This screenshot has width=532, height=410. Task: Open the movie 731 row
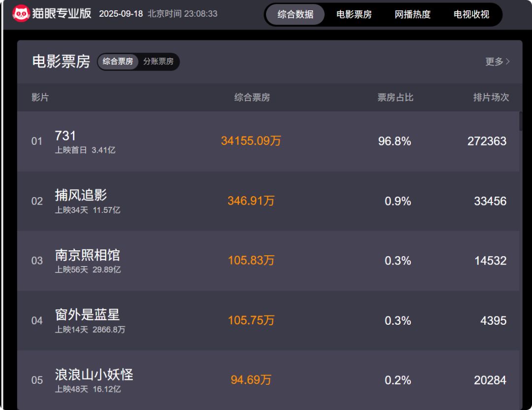tap(66, 136)
